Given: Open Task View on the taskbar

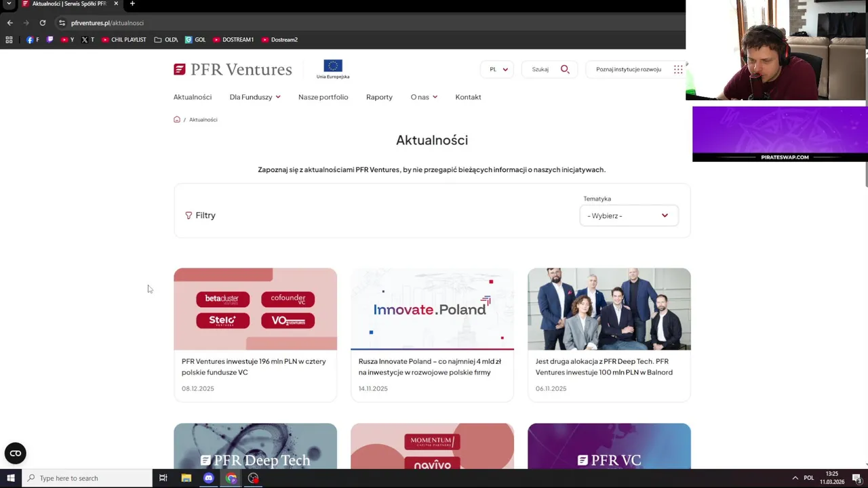Looking at the screenshot, I should pos(163,478).
